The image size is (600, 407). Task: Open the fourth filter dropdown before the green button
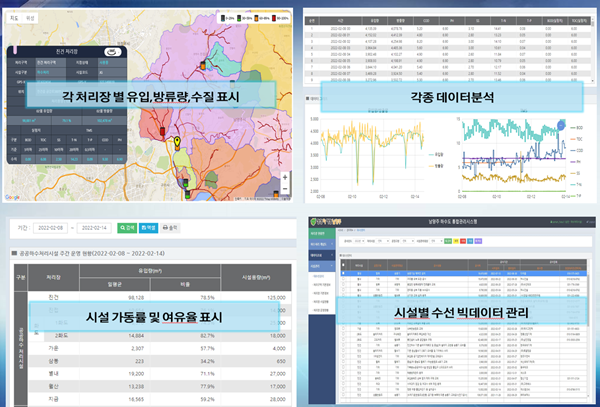point(436,241)
